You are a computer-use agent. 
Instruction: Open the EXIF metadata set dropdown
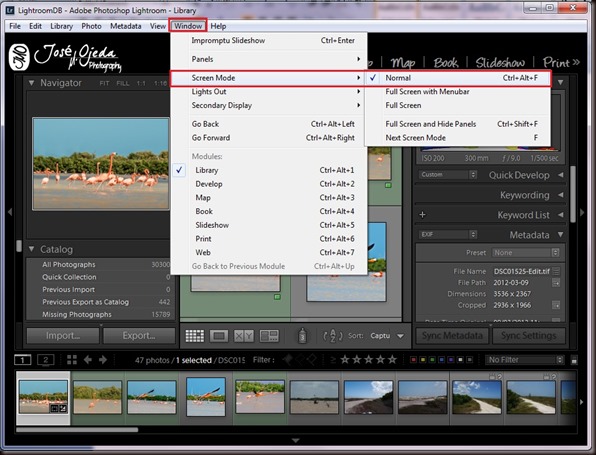pyautogui.click(x=448, y=235)
